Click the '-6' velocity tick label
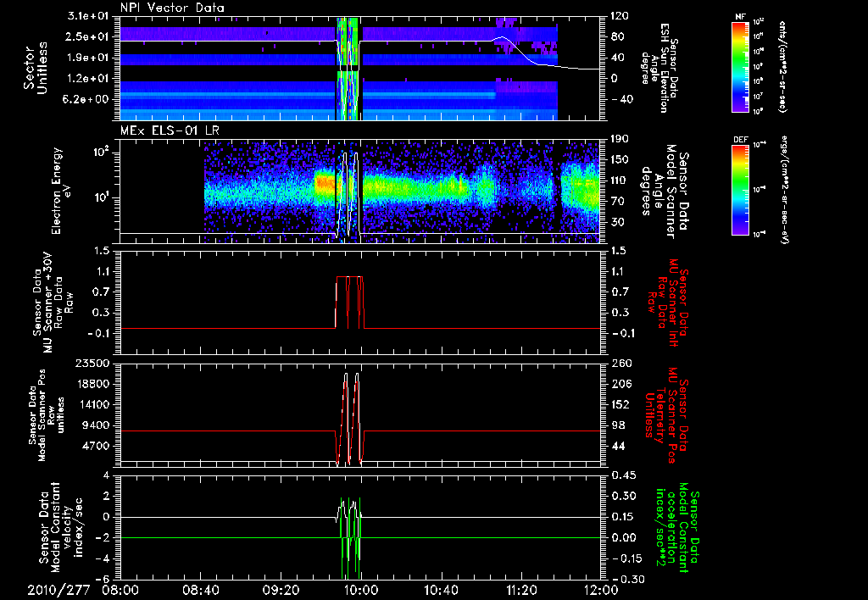Image resolution: width=868 pixels, height=600 pixels. tap(103, 579)
